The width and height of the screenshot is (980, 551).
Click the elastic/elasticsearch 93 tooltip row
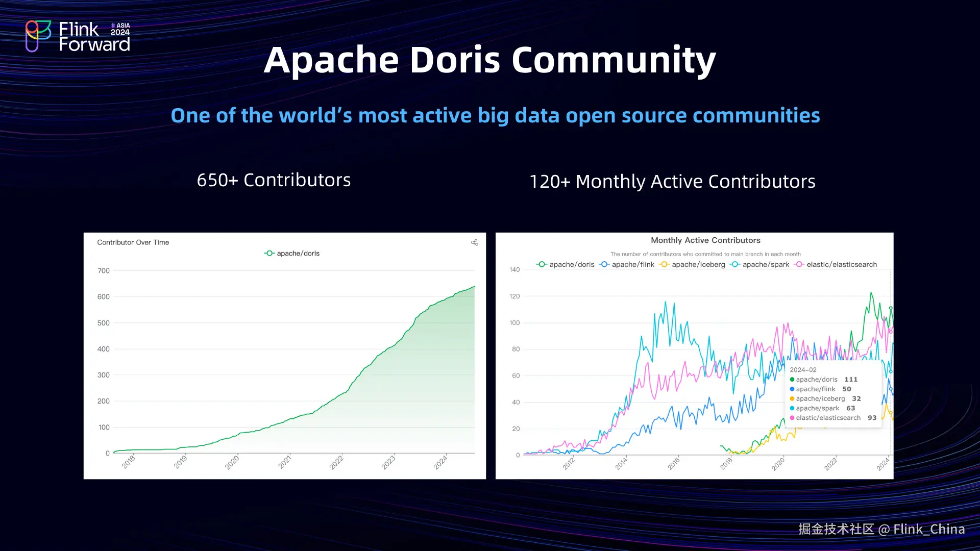(x=833, y=418)
